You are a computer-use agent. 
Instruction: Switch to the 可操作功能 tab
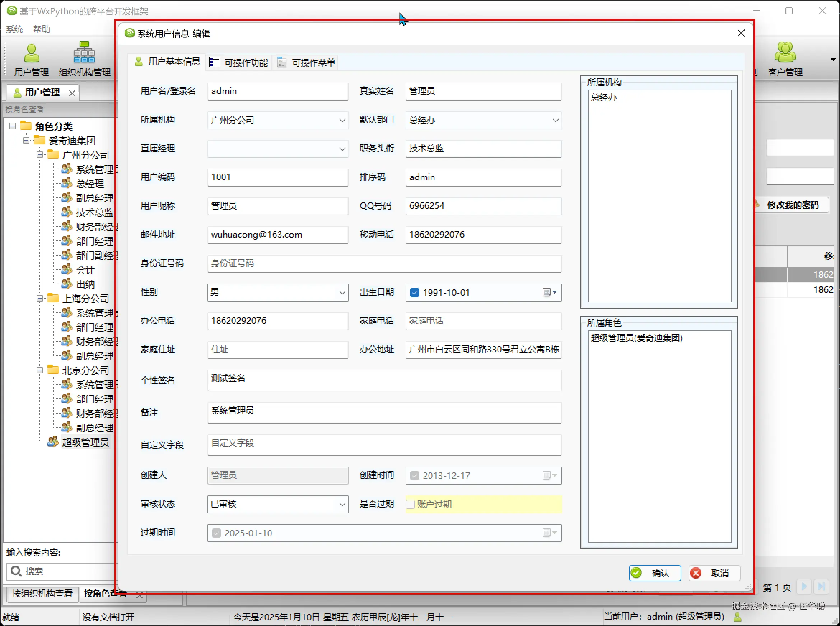click(x=239, y=62)
